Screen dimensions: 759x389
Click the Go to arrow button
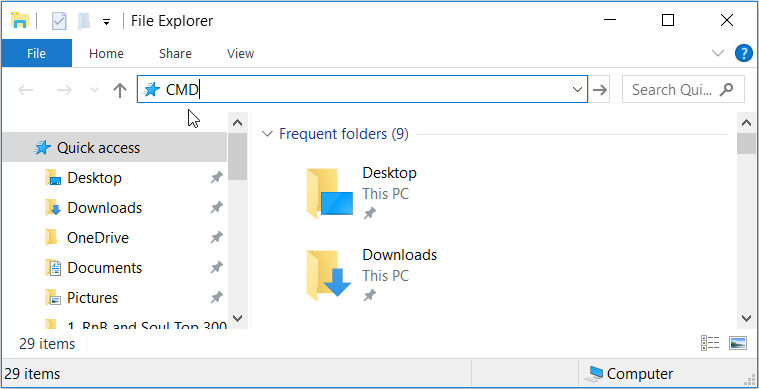(x=600, y=90)
